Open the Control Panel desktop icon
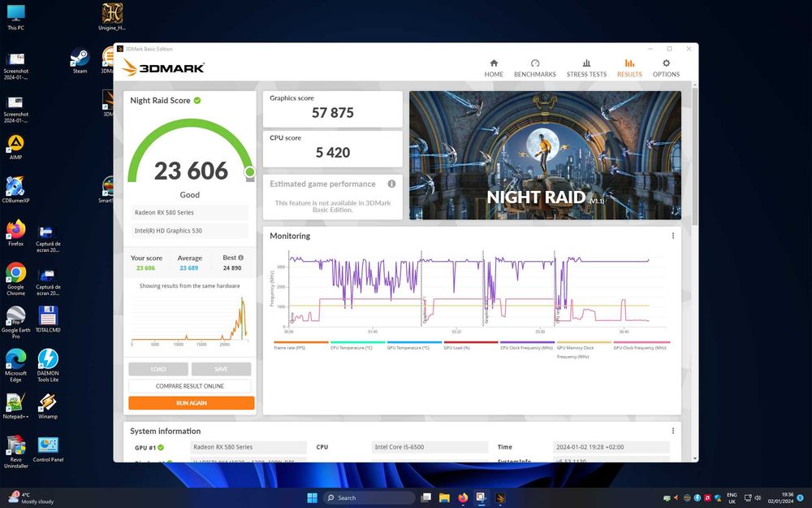The image size is (812, 508). (48, 449)
